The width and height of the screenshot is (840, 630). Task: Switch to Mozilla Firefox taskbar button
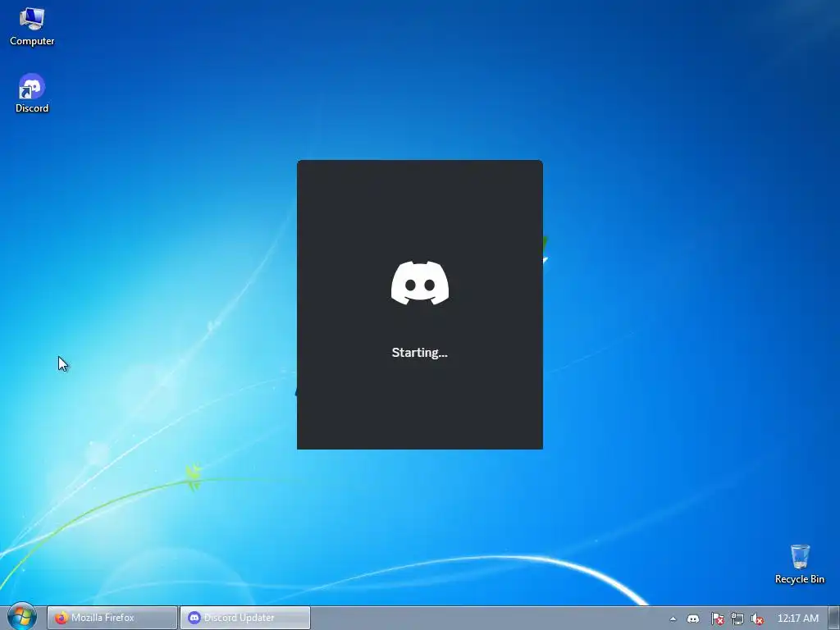coord(112,618)
